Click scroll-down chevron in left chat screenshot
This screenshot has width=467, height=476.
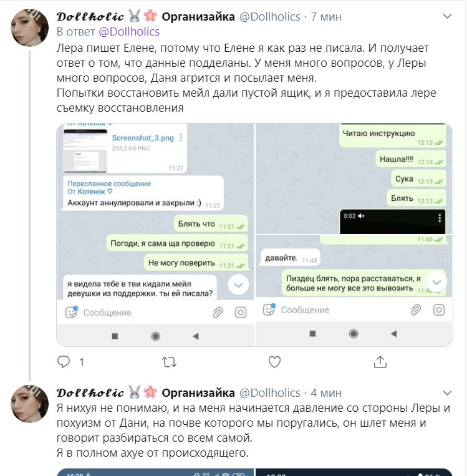pyautogui.click(x=239, y=284)
